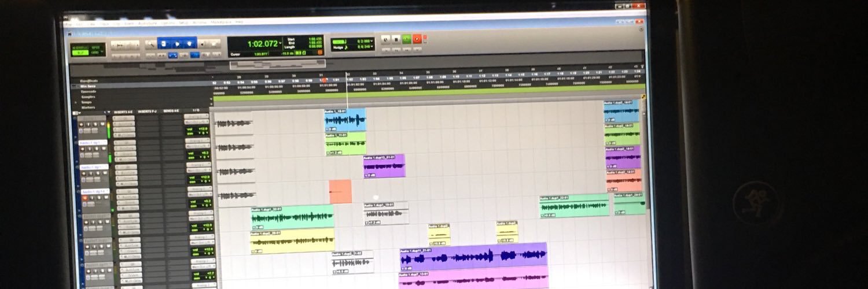868x289 pixels.
Task: Click the I/O column header
Action: click(x=196, y=110)
